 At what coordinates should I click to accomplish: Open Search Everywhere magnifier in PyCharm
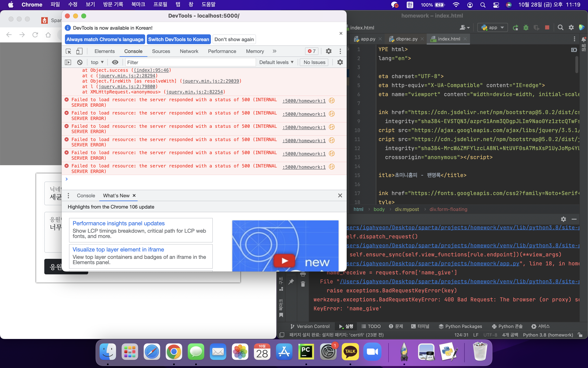(x=560, y=28)
